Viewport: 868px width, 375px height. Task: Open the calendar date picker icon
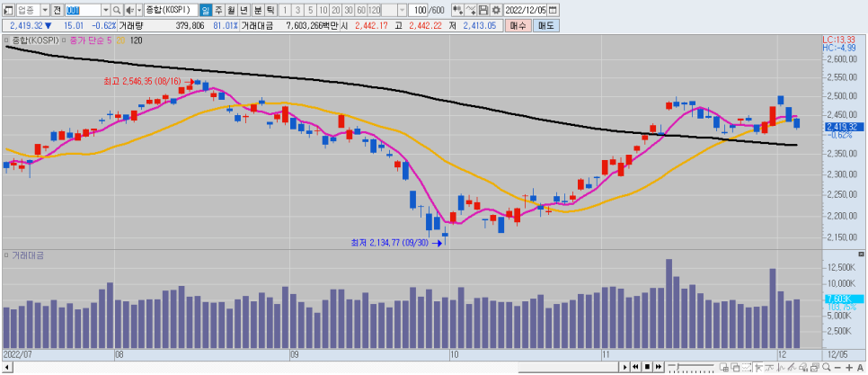click(553, 10)
